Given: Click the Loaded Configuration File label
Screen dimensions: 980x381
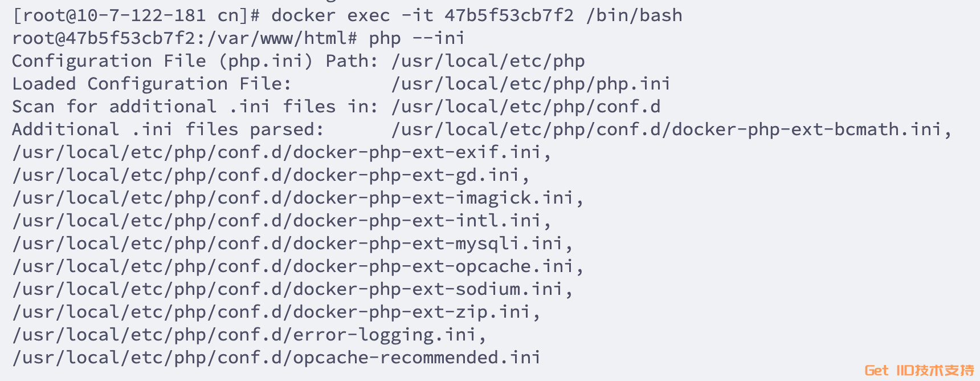Looking at the screenshot, I should [152, 84].
